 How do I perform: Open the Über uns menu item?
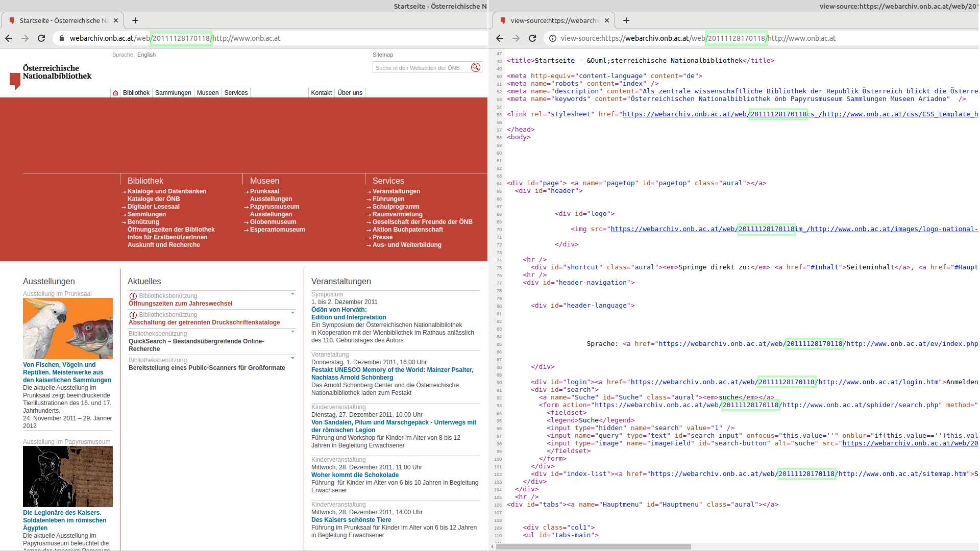point(350,93)
